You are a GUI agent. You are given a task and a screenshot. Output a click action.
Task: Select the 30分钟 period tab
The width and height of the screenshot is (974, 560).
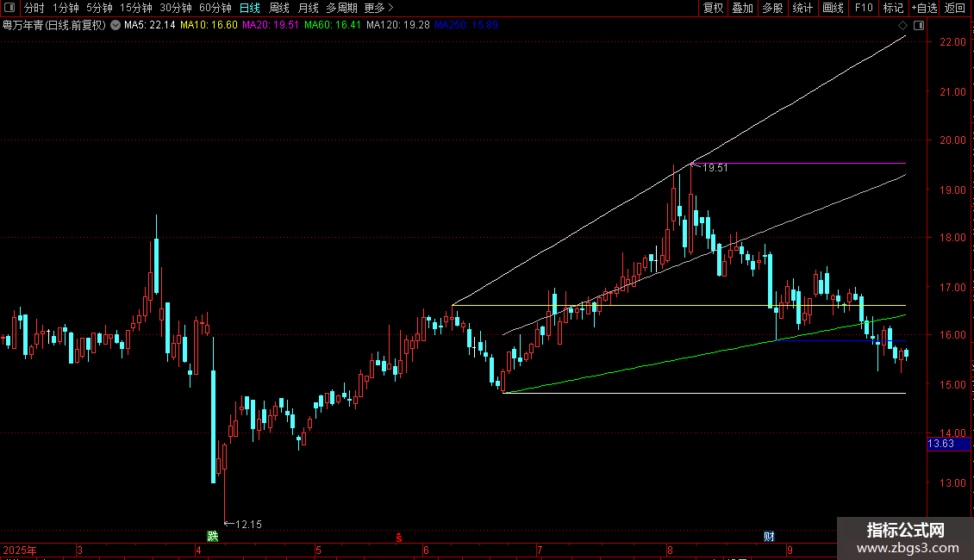click(x=176, y=8)
